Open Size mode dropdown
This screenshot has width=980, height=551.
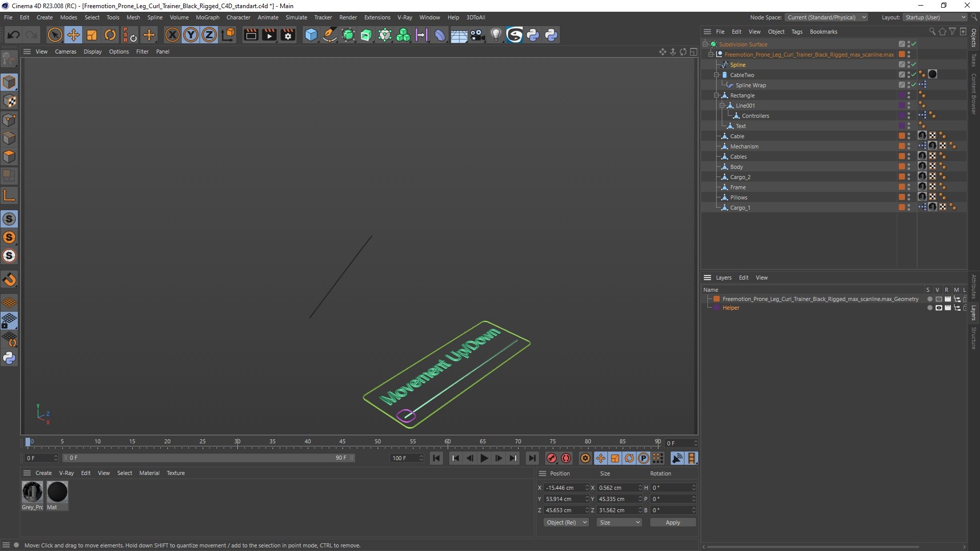[619, 522]
